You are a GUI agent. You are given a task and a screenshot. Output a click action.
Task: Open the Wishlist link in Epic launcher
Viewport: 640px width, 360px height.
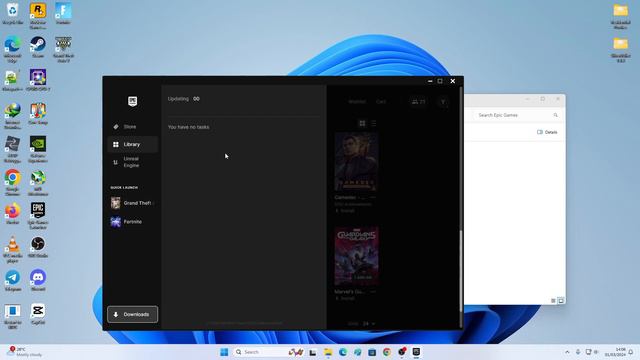click(x=357, y=102)
